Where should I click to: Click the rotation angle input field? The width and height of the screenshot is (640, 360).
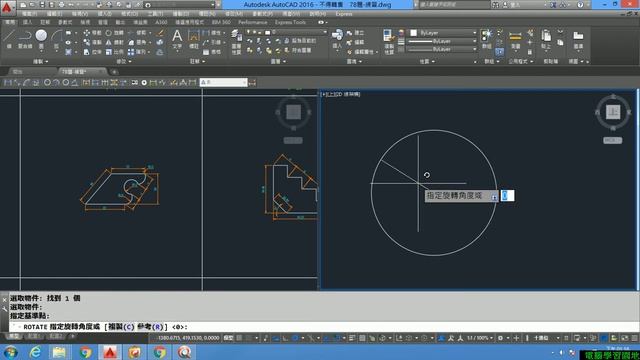click(507, 196)
